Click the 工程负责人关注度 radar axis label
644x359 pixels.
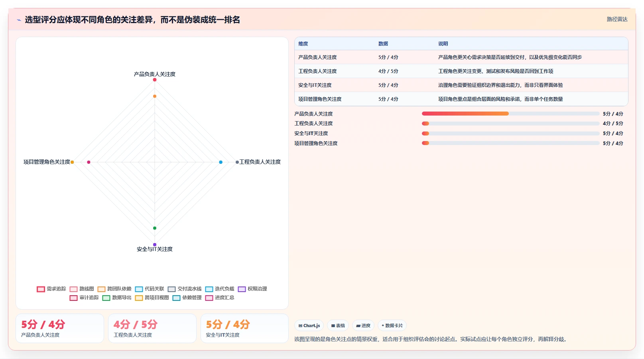point(260,162)
